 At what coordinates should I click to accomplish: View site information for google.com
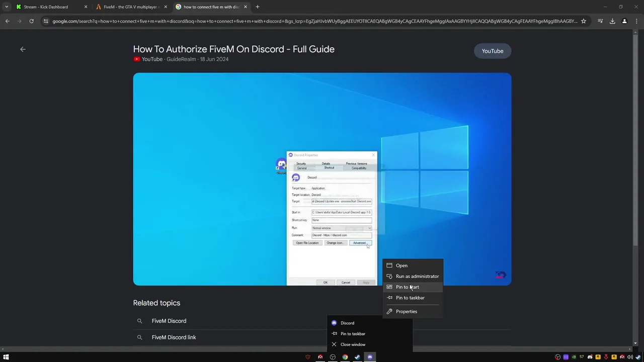[46, 21]
